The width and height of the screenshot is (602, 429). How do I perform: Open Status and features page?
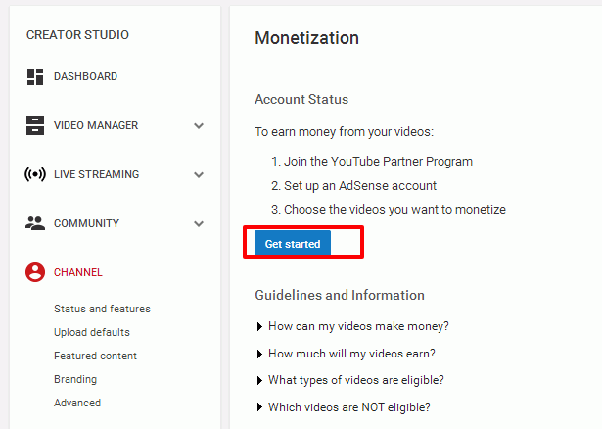click(102, 308)
